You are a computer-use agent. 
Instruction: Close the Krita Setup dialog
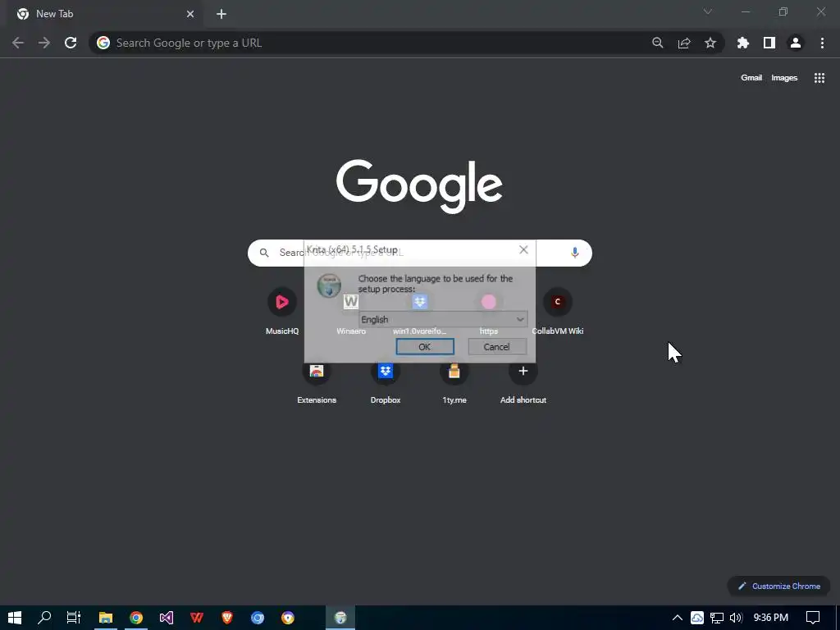[x=523, y=249]
